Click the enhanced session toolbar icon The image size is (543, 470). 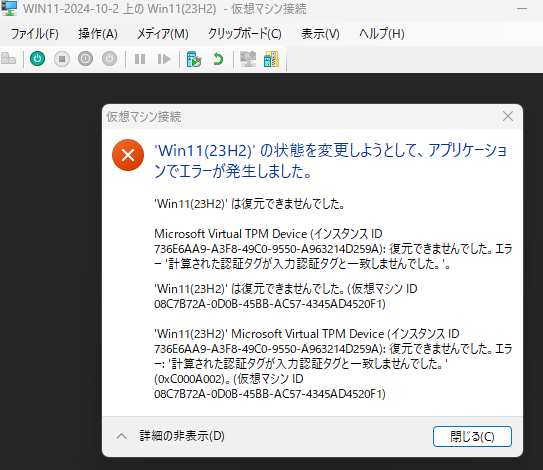tap(248, 59)
